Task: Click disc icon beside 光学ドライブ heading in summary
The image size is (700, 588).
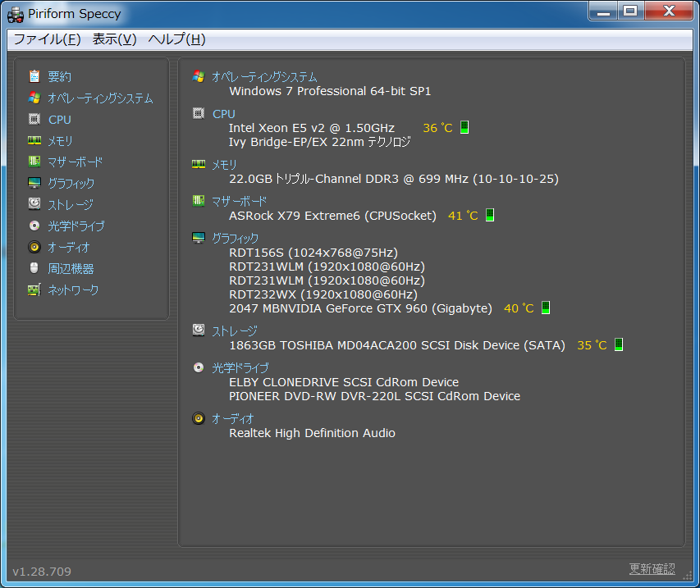Action: coord(199,367)
